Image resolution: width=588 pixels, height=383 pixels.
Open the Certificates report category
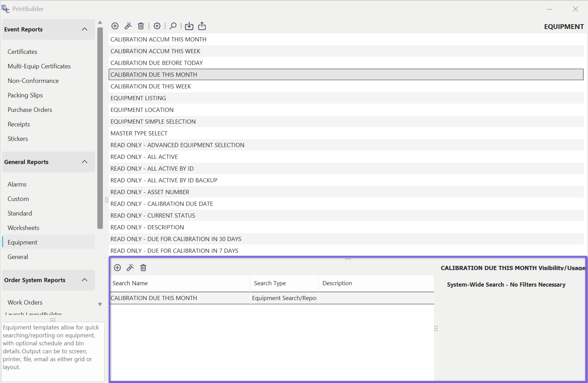pos(22,52)
